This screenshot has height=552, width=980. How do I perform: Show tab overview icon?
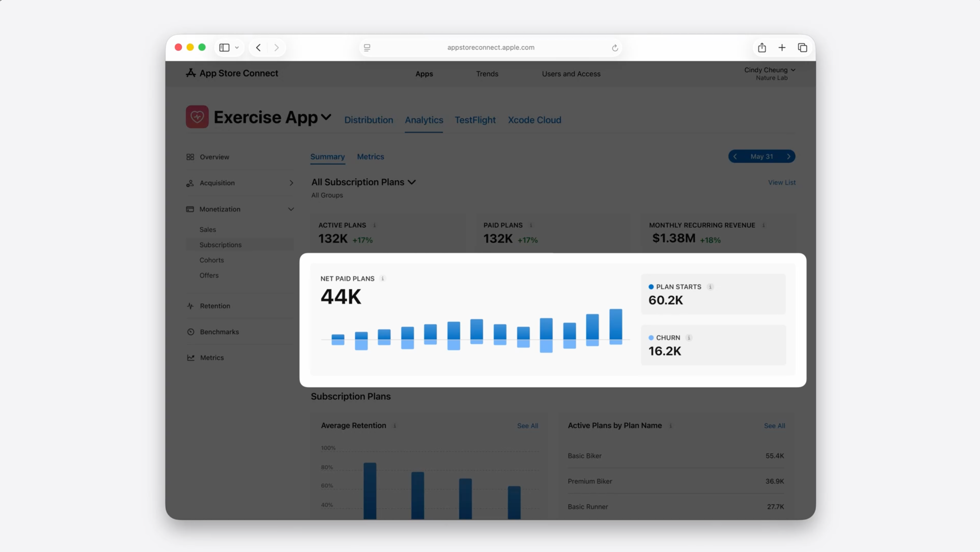point(802,48)
